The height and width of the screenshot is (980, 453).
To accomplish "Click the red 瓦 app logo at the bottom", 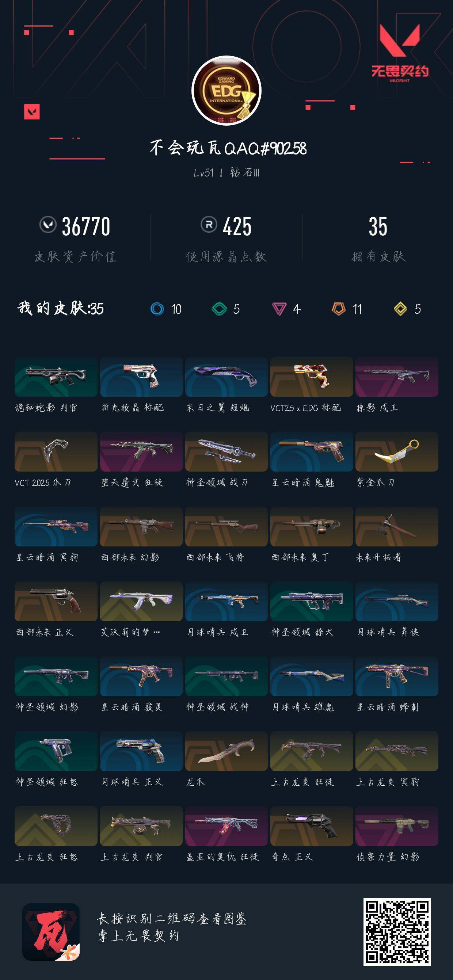I will (x=50, y=932).
